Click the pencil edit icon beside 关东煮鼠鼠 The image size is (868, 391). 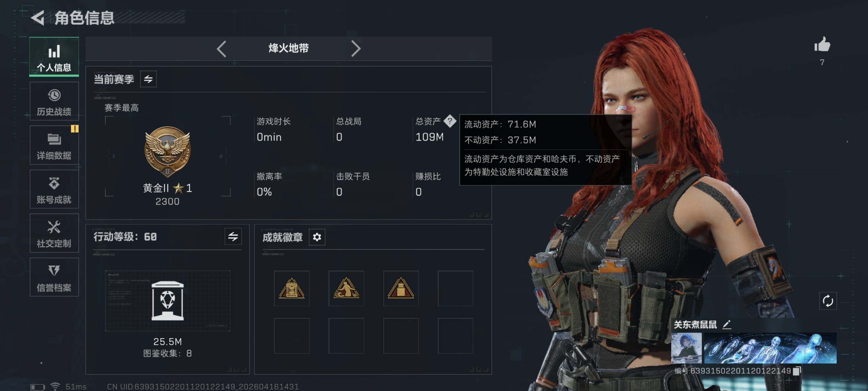pyautogui.click(x=727, y=324)
